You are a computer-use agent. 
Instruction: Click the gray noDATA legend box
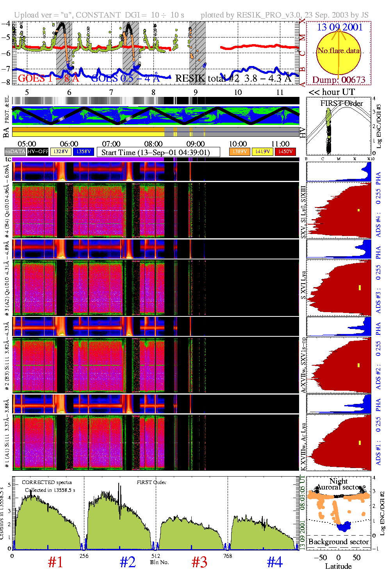(x=15, y=152)
